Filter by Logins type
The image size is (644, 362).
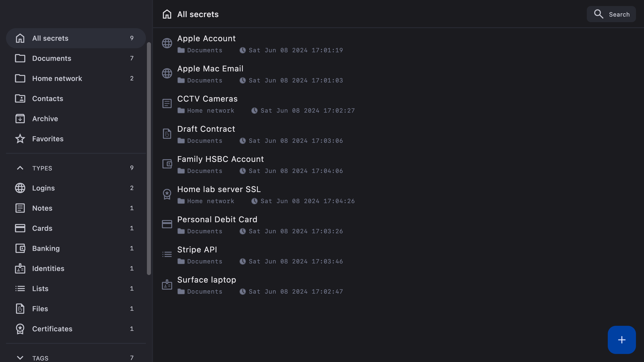[44, 188]
